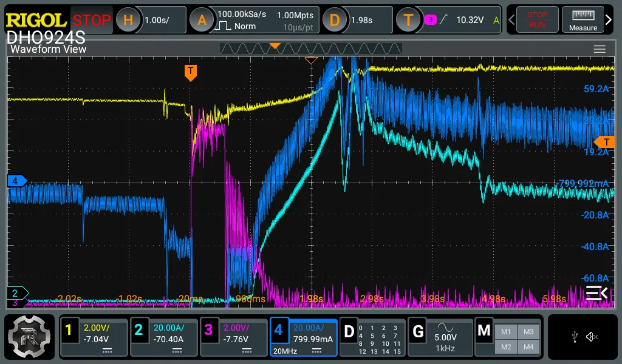This screenshot has height=364, width=622.
Task: Toggle the beeper mute icon
Action: tap(592, 337)
